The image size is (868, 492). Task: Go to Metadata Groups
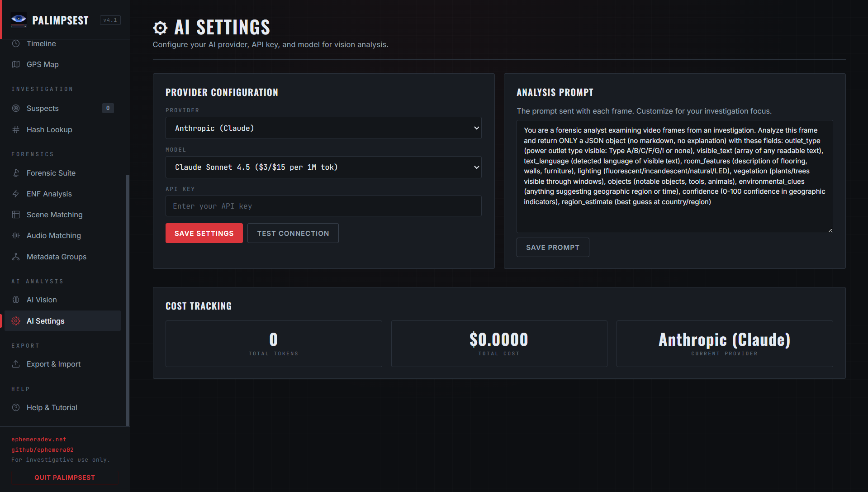point(62,257)
